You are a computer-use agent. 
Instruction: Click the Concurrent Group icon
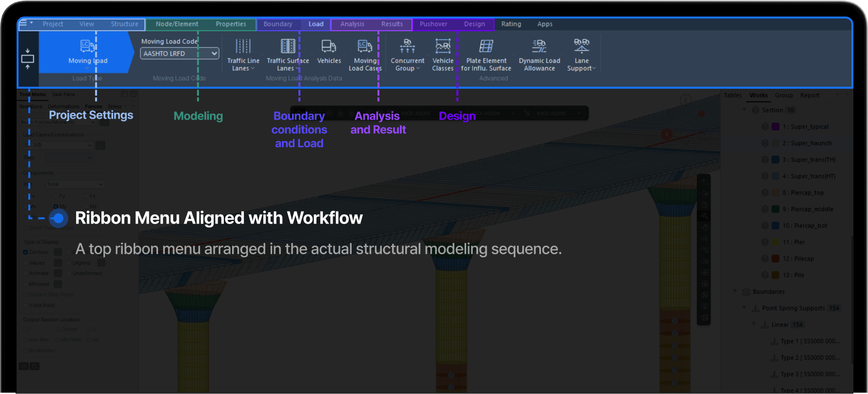coord(407,53)
